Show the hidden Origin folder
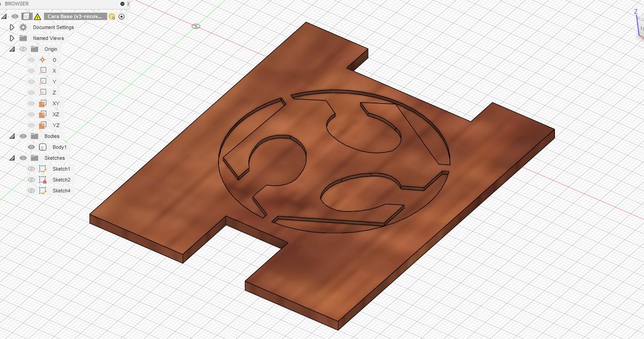This screenshot has width=644, height=339. click(x=23, y=49)
